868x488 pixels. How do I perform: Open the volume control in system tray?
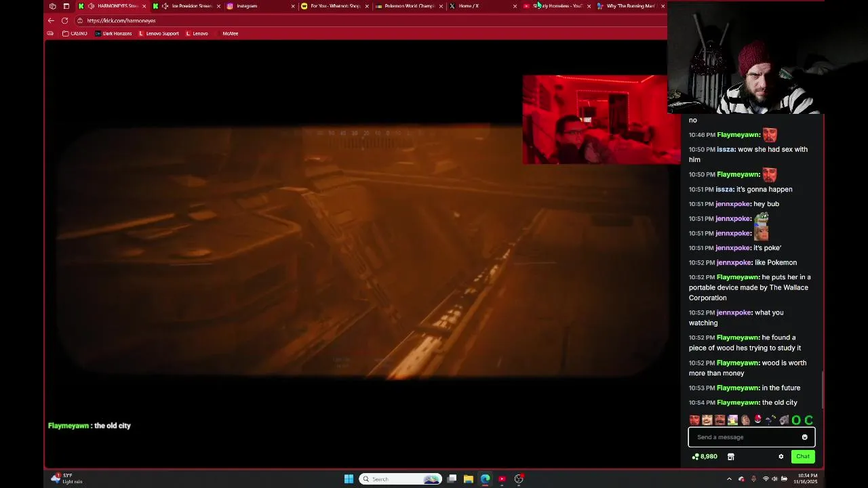point(774,479)
